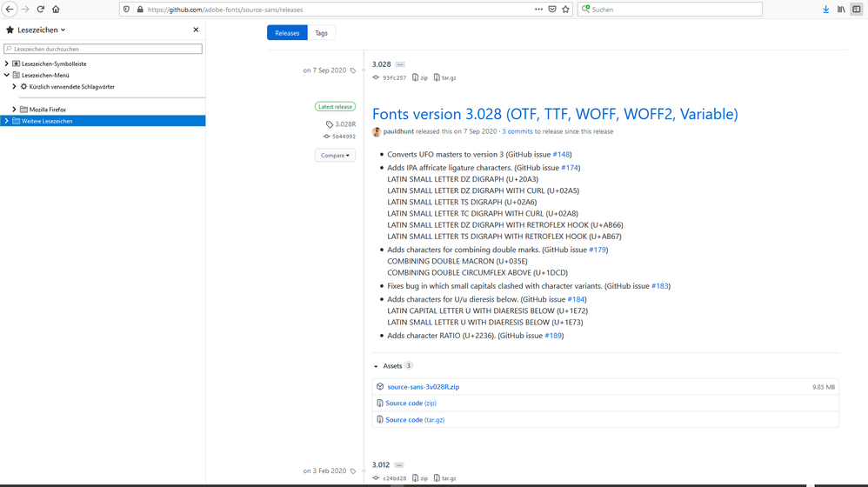Viewport: 868px width, 487px height.
Task: Open commit c24bd28
Action: pyautogui.click(x=390, y=478)
